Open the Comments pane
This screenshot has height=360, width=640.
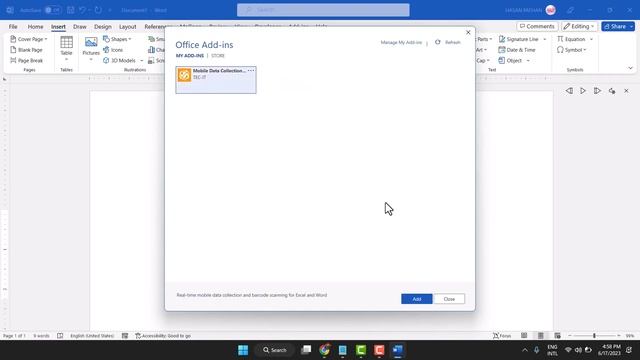[537, 27]
